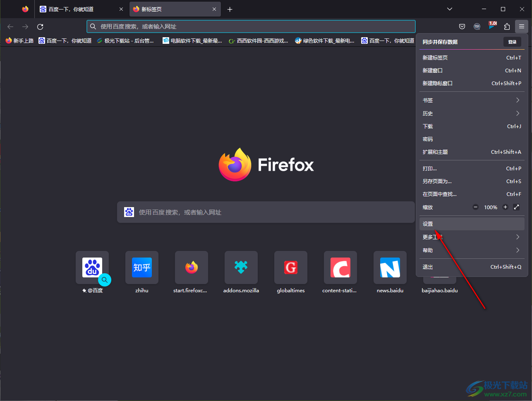Expand the 历史 submenu
The image size is (532, 401).
pyautogui.click(x=472, y=113)
